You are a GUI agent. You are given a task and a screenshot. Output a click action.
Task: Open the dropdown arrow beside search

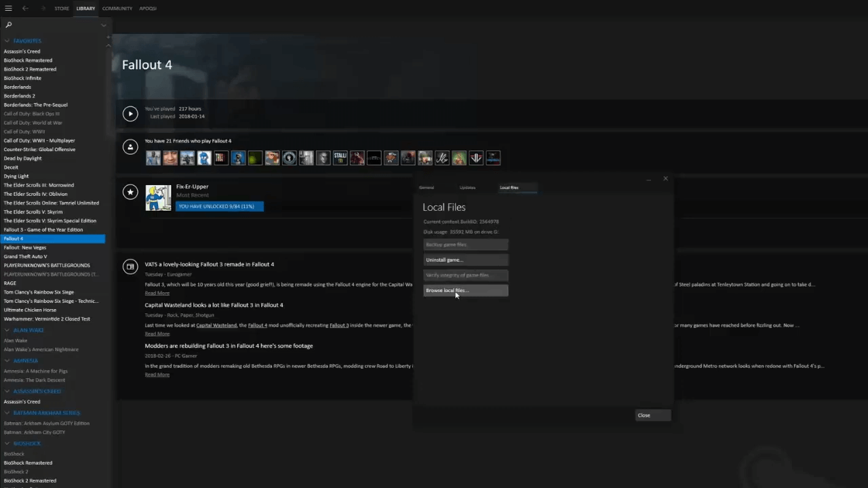(x=103, y=25)
